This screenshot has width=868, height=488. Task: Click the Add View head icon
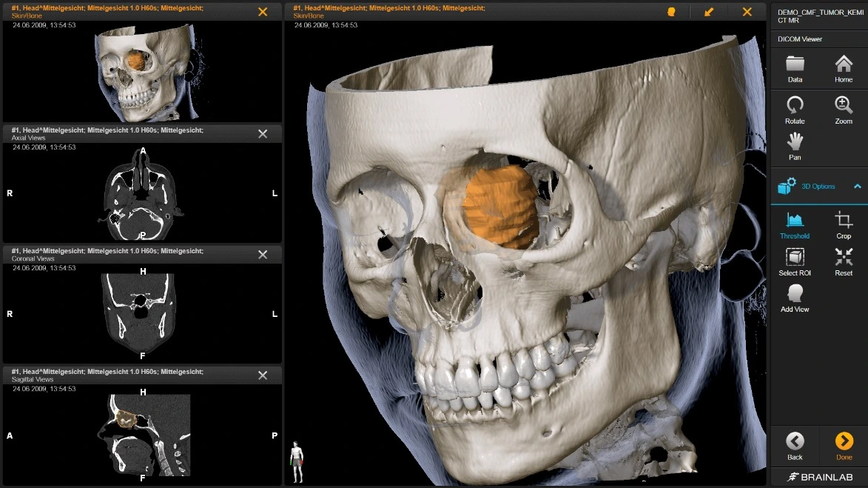[795, 295]
